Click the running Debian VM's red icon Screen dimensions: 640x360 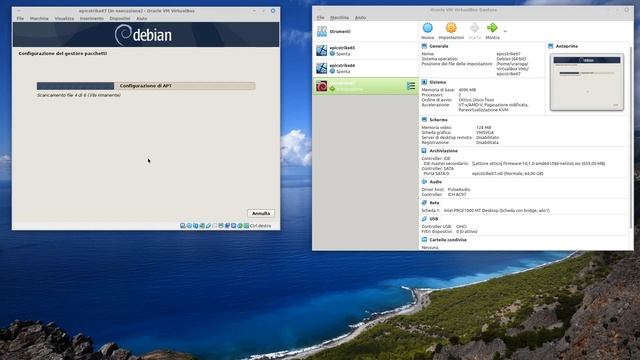[x=322, y=86]
